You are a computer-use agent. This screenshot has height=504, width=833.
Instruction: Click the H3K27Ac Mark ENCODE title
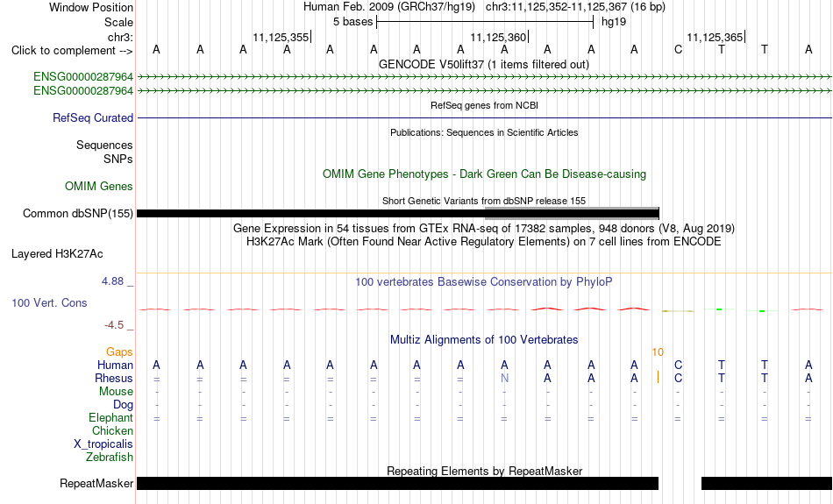click(484, 242)
